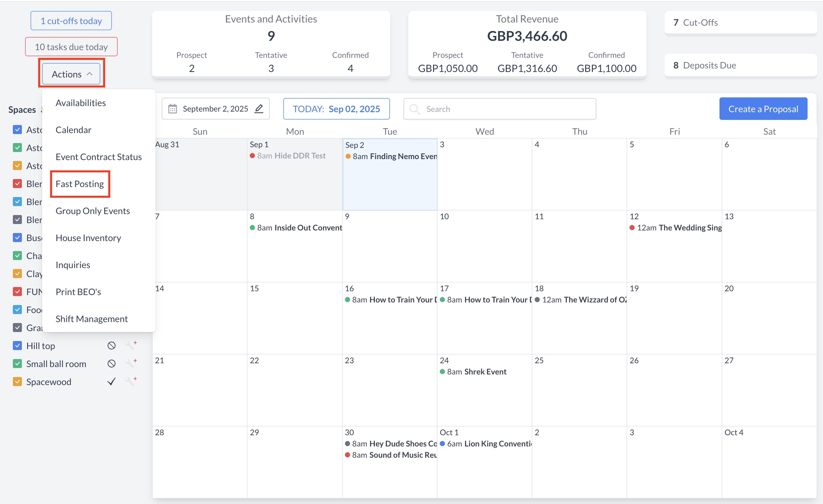Expand the 7 Cut-Offs panel
This screenshot has width=823, height=504.
[740, 22]
